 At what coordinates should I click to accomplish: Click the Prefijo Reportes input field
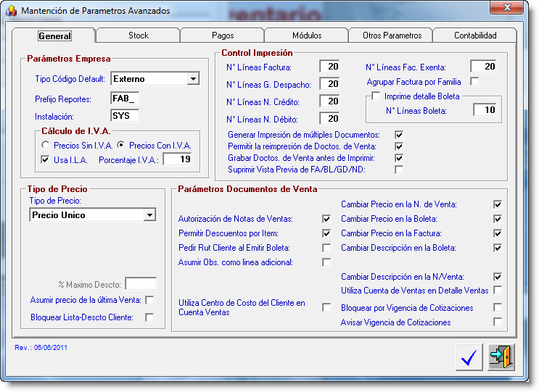pyautogui.click(x=125, y=99)
